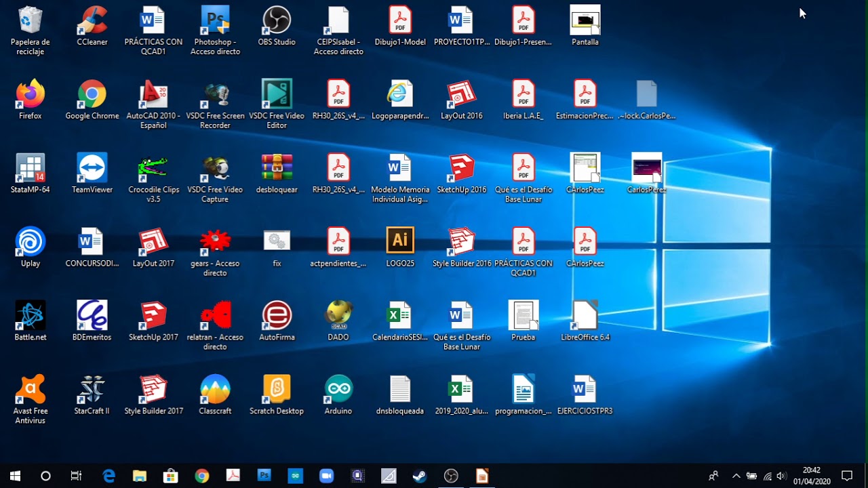
Task: Select the EJERCICIOSTPR3 Word document
Action: coord(585,390)
